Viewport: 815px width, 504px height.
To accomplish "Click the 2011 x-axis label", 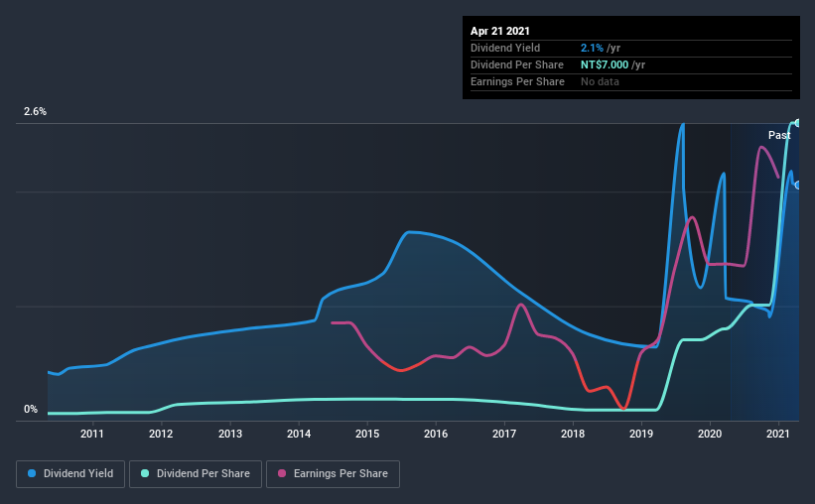I will coord(92,434).
